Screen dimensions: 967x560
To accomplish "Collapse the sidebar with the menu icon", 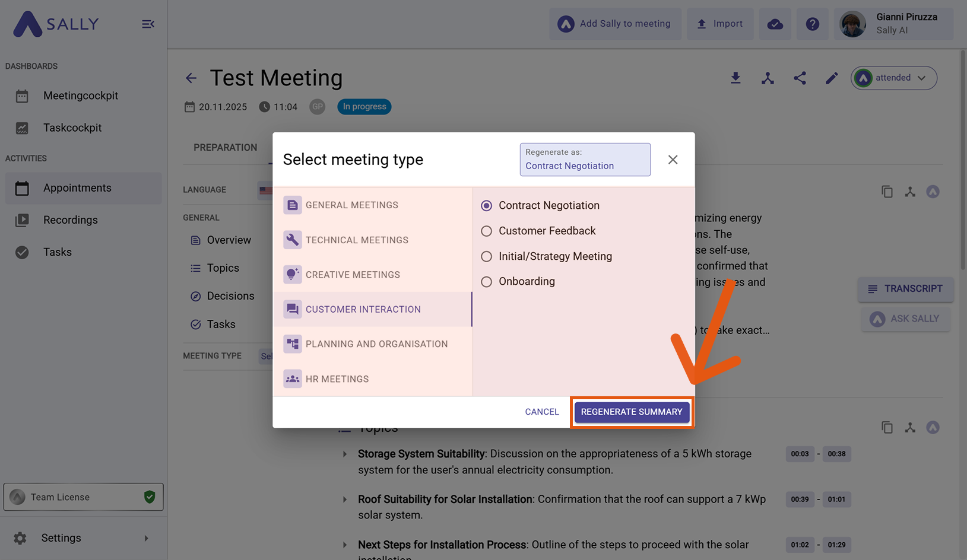I will pos(148,24).
